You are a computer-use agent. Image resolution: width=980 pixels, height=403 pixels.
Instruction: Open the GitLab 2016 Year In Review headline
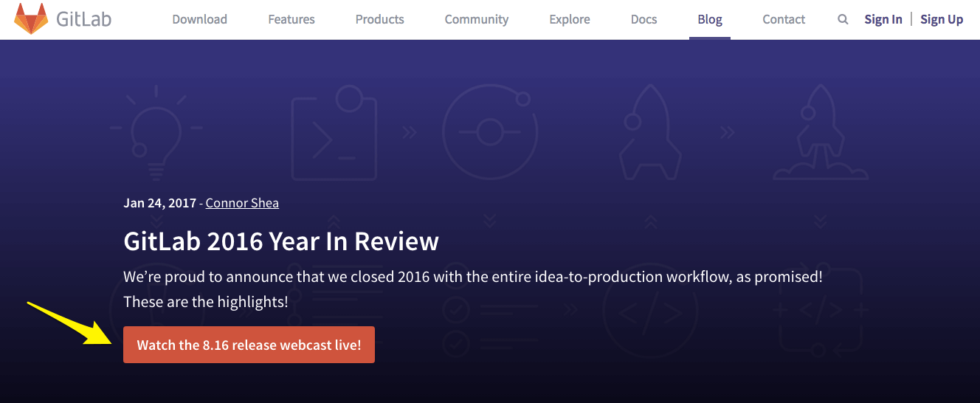click(x=281, y=241)
